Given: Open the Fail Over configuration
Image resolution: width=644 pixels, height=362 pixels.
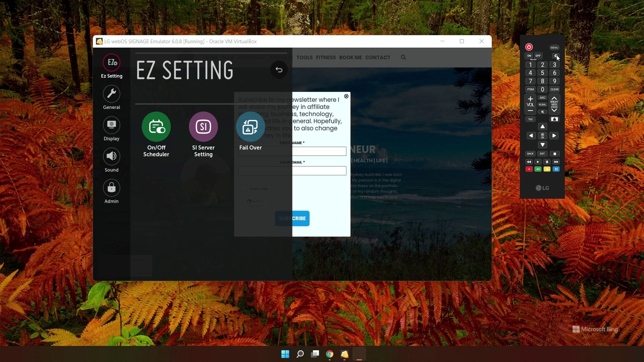Looking at the screenshot, I should (x=250, y=127).
